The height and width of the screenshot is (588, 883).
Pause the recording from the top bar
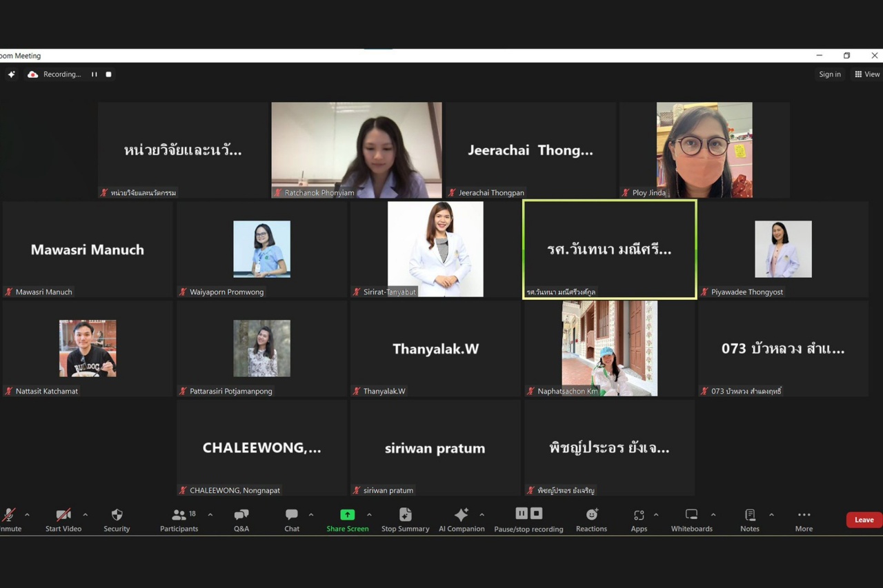coord(95,74)
